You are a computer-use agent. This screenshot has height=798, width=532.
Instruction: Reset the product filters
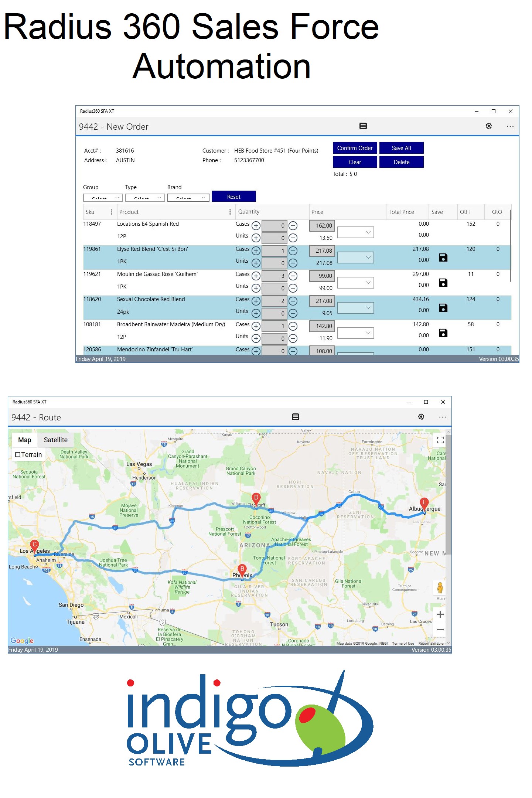tap(233, 197)
